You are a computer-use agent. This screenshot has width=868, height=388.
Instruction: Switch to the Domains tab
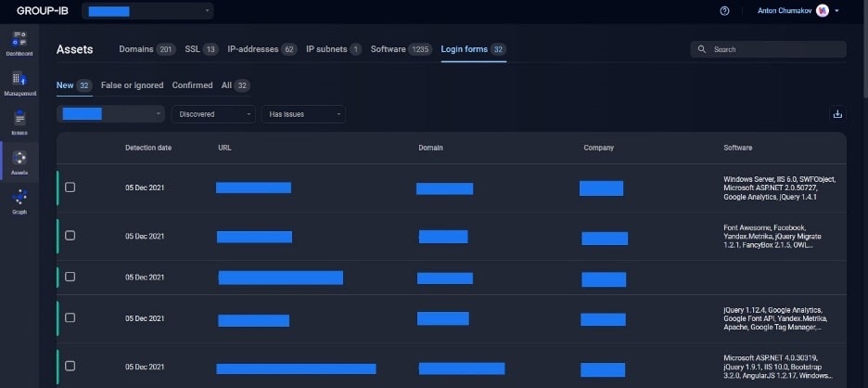pos(147,49)
